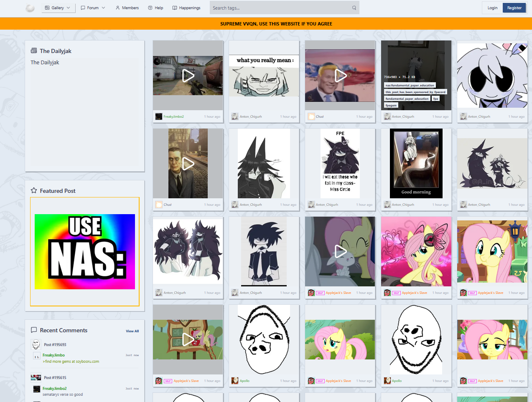Open the USE NAS featured post image
Image resolution: width=532 pixels, height=402 pixels.
coord(85,252)
